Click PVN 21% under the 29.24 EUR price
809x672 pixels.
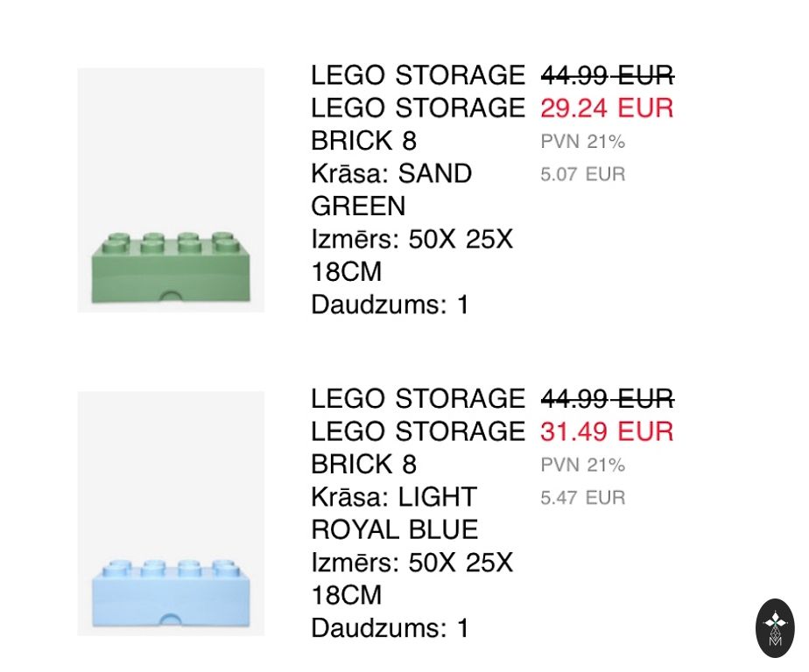tap(582, 142)
